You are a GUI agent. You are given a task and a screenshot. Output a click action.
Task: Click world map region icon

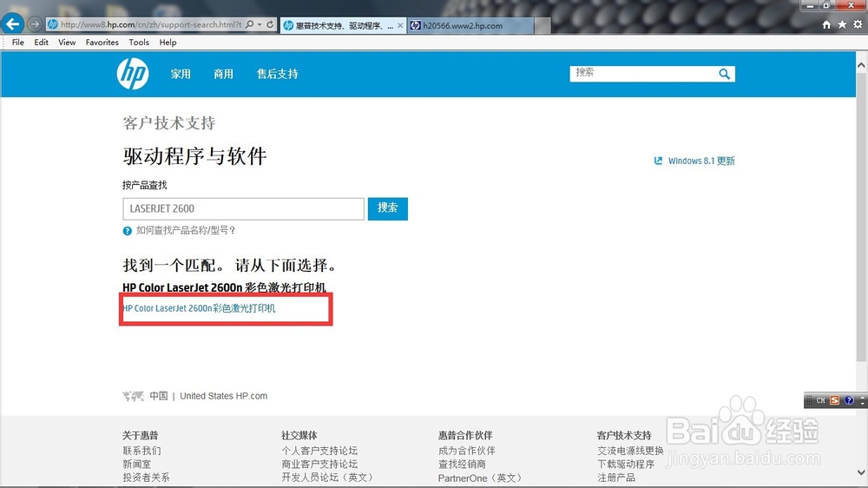(x=133, y=396)
